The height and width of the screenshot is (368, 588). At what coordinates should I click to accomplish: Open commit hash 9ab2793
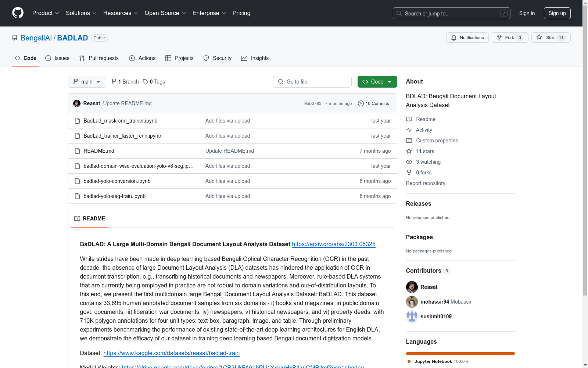click(x=313, y=103)
